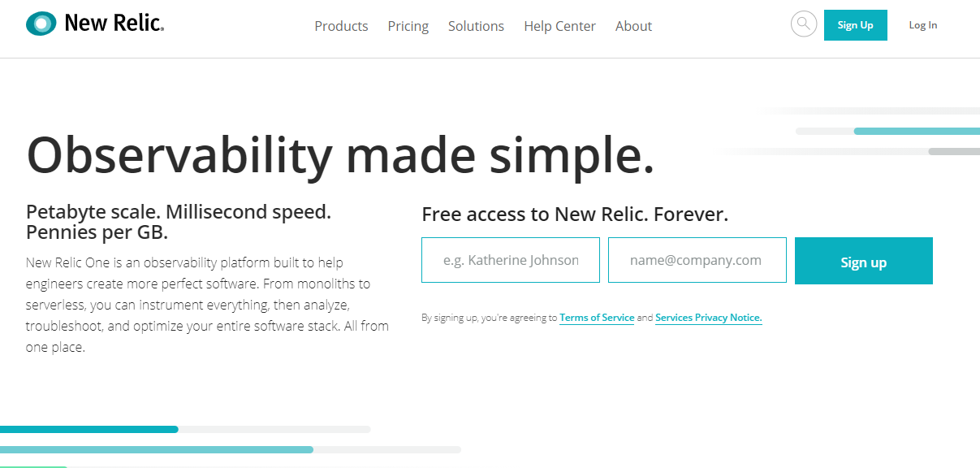Focus the Katherine Johnson name field
This screenshot has width=980, height=468.
tap(511, 260)
